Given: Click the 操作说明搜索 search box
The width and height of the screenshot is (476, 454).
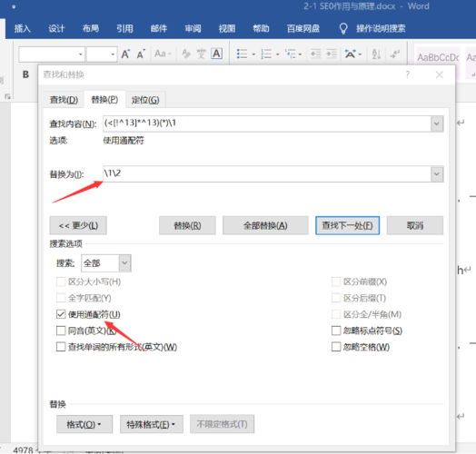Looking at the screenshot, I should coord(381,28).
